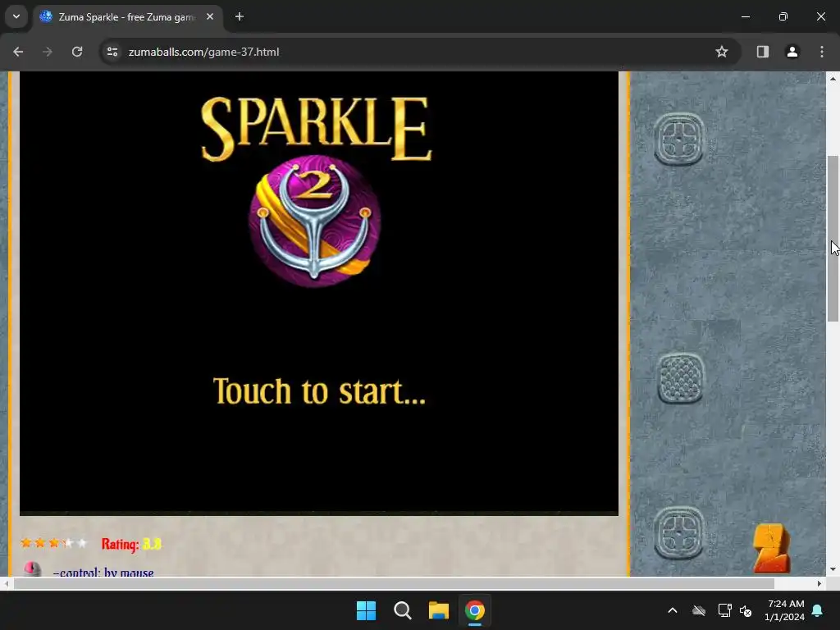The image size is (840, 630).
Task: Restore down the Chrome window
Action: click(783, 16)
